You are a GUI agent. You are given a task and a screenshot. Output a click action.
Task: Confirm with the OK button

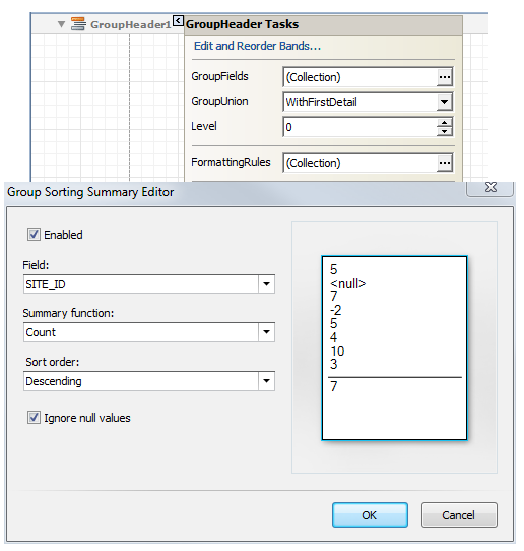(370, 515)
